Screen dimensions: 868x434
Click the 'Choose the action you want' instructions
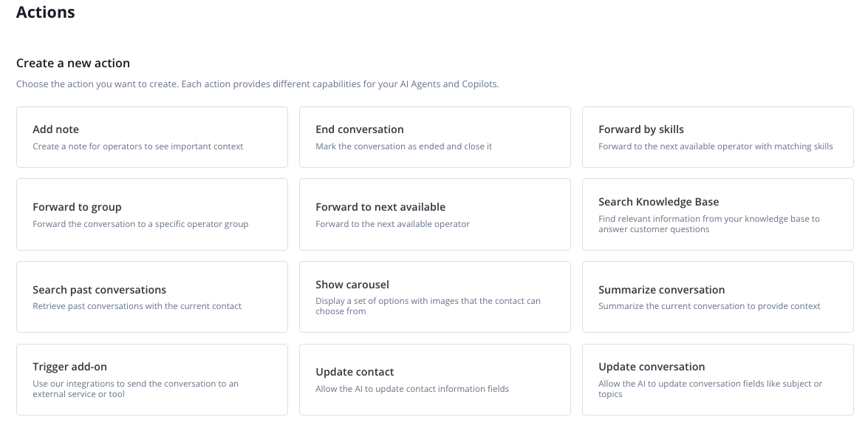(257, 84)
